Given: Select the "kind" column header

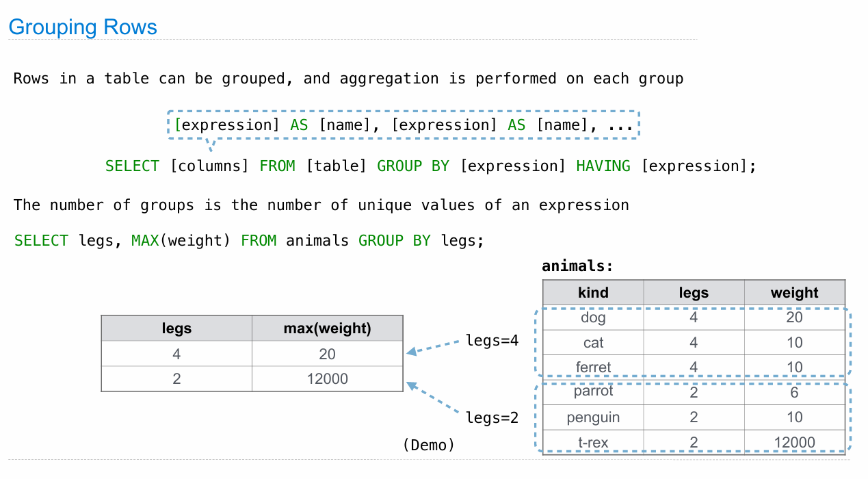Looking at the screenshot, I should 593,293.
